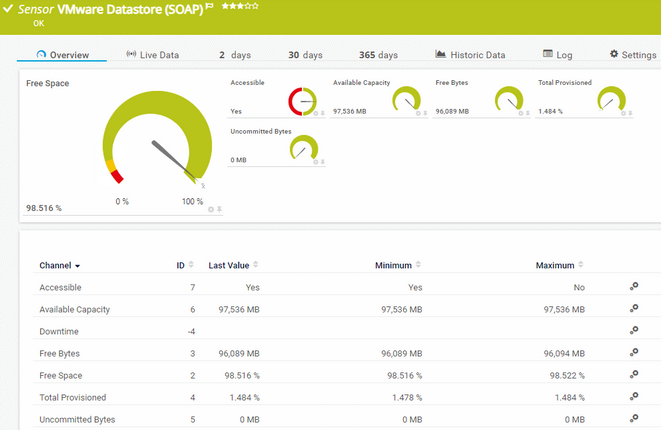This screenshot has height=430, width=661.
Task: Click the Total Provisioned gauge
Action: point(611,99)
